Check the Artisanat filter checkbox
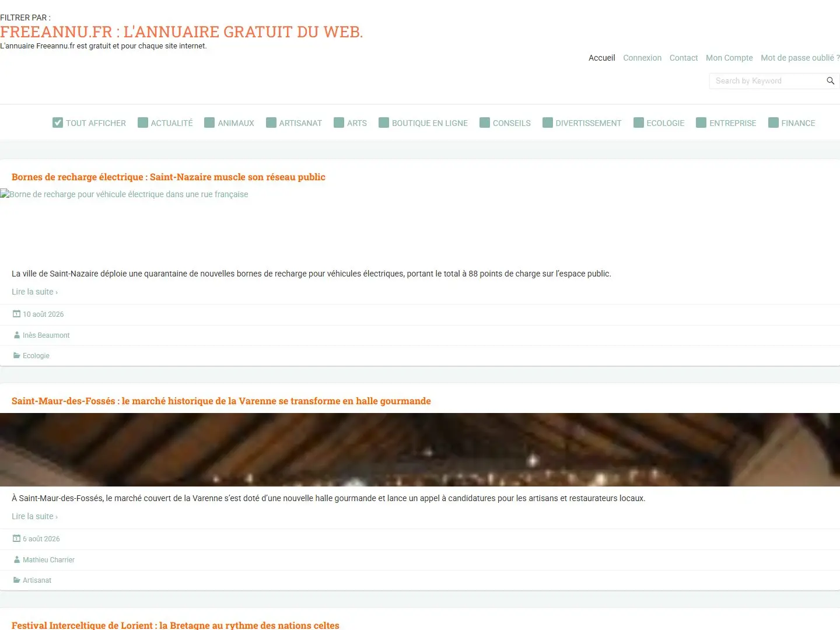 click(x=271, y=123)
